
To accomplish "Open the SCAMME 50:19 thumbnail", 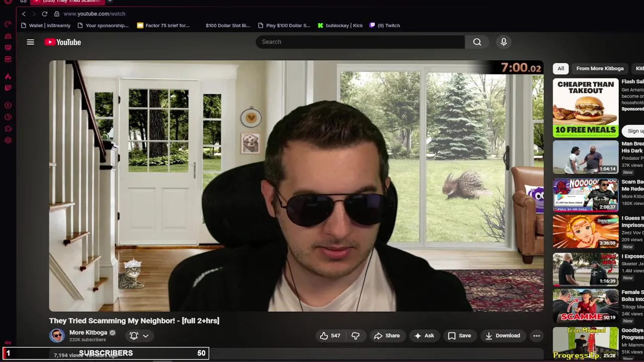I will pyautogui.click(x=586, y=306).
